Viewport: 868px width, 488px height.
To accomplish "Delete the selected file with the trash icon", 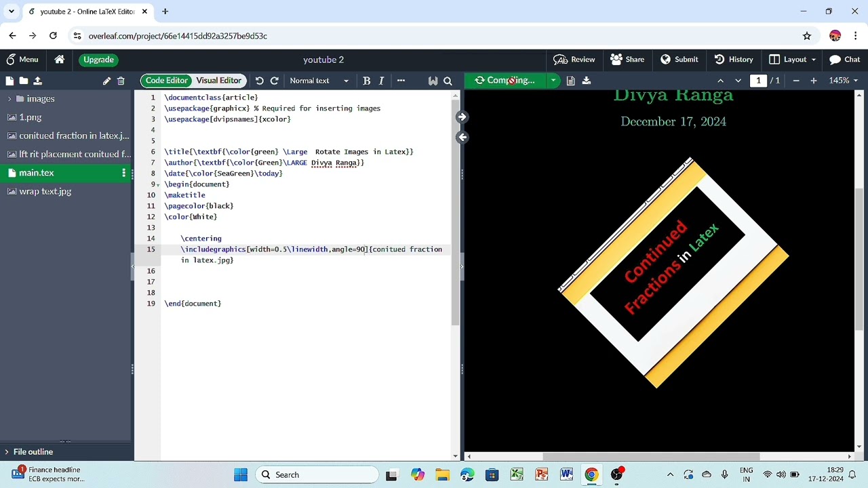I will pyautogui.click(x=121, y=81).
